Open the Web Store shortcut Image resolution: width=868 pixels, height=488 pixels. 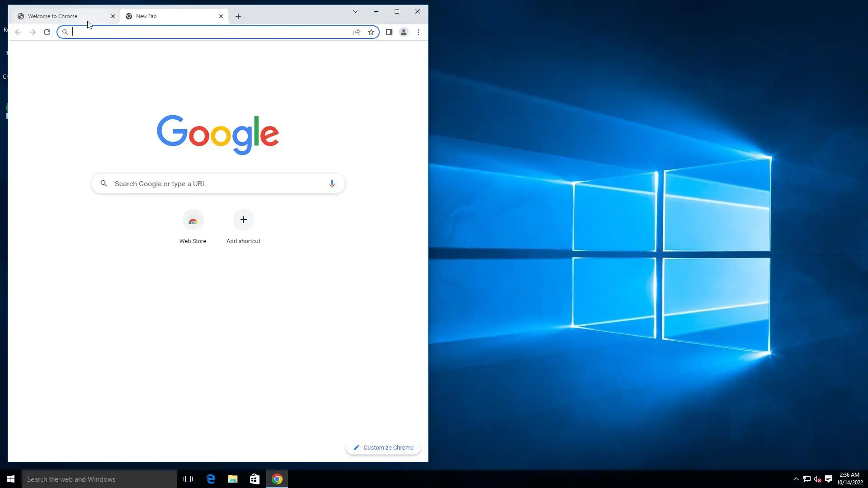(x=193, y=221)
